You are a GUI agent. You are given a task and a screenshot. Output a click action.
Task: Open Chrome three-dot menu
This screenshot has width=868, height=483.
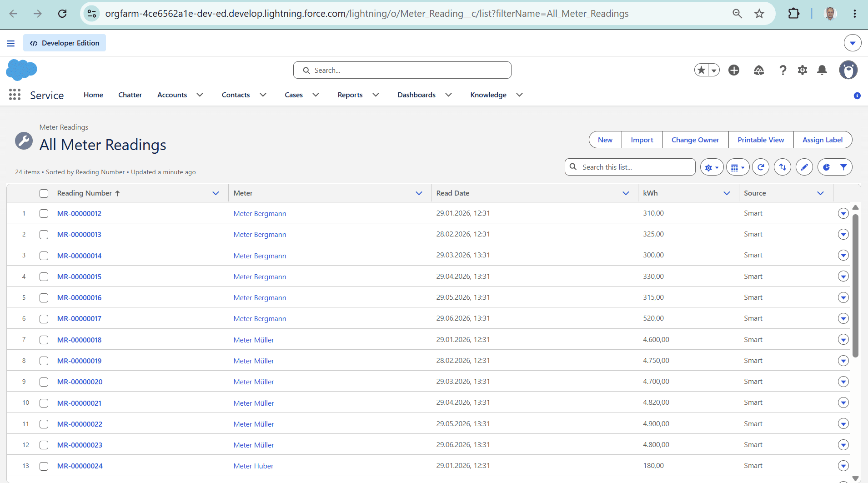(x=855, y=14)
